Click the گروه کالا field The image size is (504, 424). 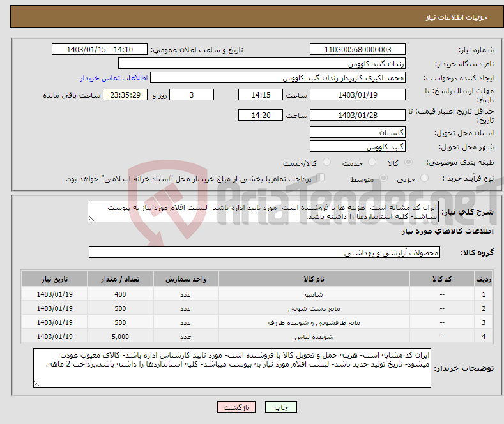264,252
